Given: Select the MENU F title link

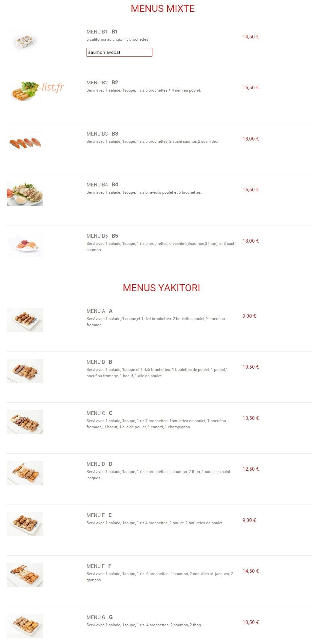Looking at the screenshot, I should click(99, 566).
